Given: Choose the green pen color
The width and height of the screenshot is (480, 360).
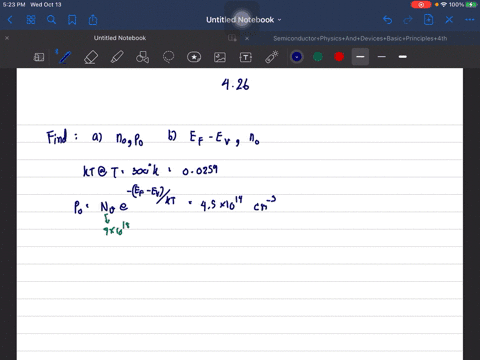Looking at the screenshot, I should (318, 57).
